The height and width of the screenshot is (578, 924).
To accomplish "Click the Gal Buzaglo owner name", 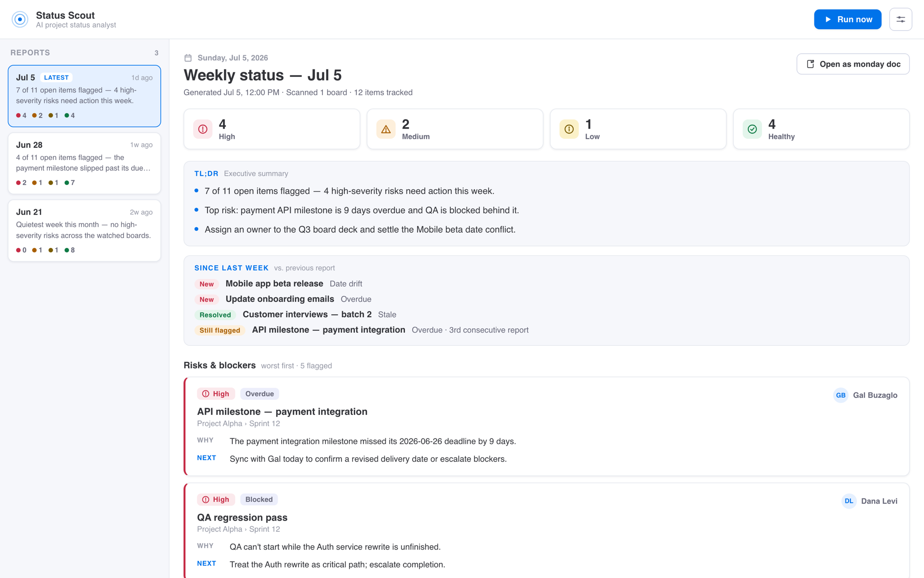I will coord(875,395).
